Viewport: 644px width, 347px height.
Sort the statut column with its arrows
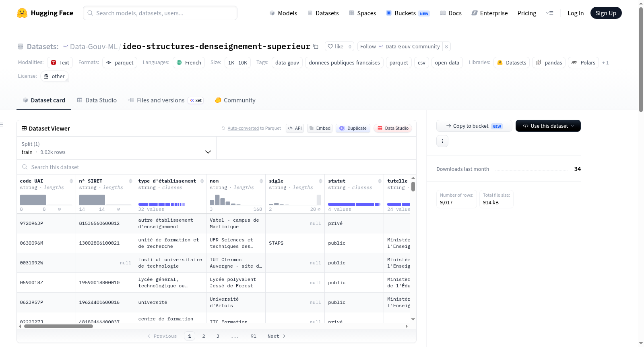(380, 181)
